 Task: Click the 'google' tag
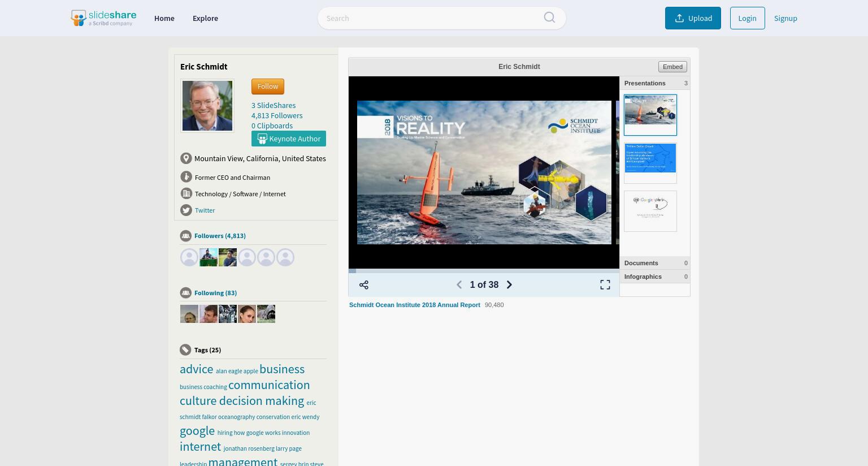coord(197,430)
